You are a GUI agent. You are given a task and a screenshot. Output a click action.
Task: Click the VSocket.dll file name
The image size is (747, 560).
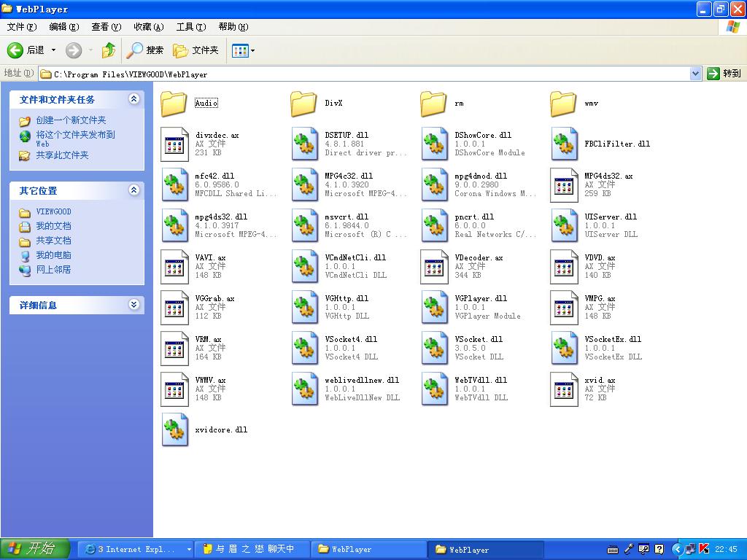click(479, 339)
